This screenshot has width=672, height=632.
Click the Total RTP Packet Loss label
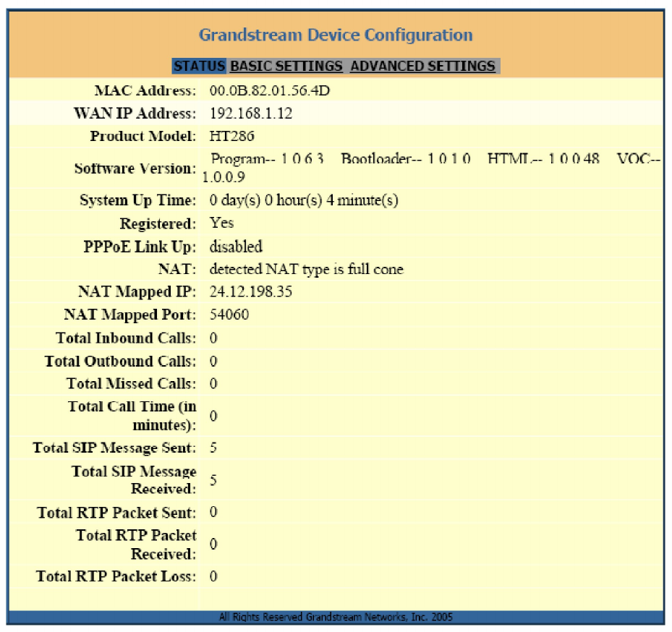pyautogui.click(x=116, y=576)
